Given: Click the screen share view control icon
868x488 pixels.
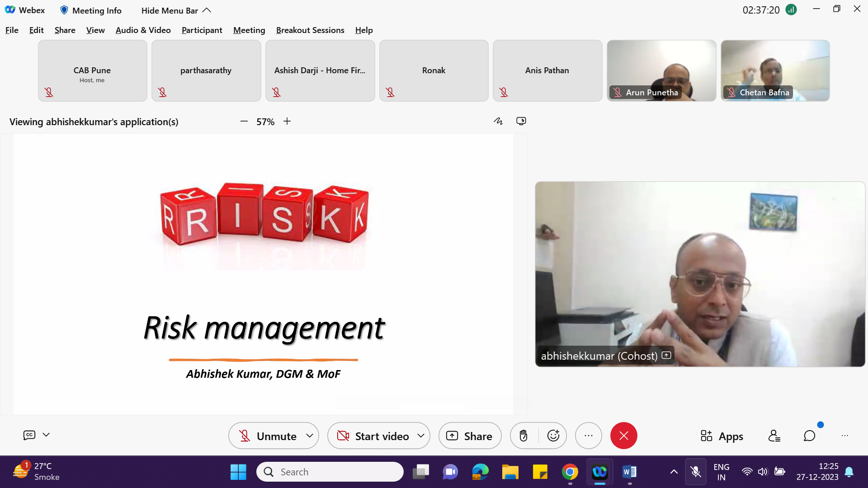Looking at the screenshot, I should (x=521, y=121).
